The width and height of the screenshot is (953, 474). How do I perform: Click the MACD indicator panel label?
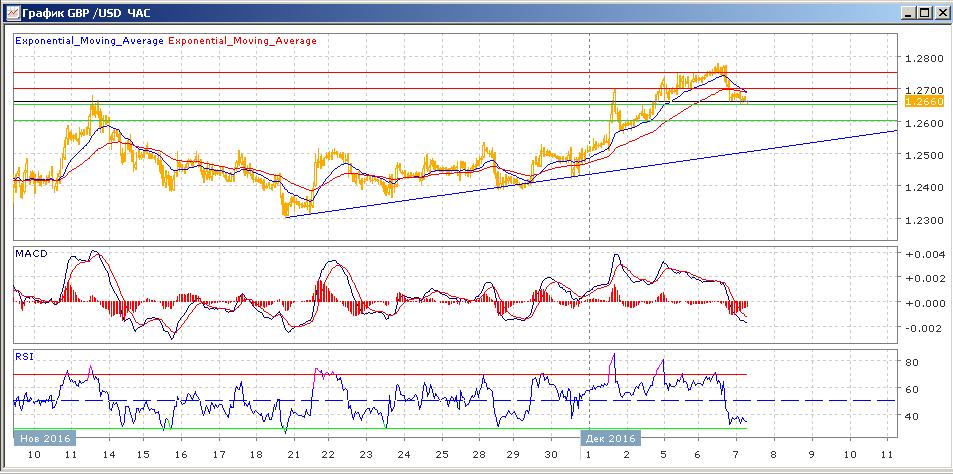30,255
